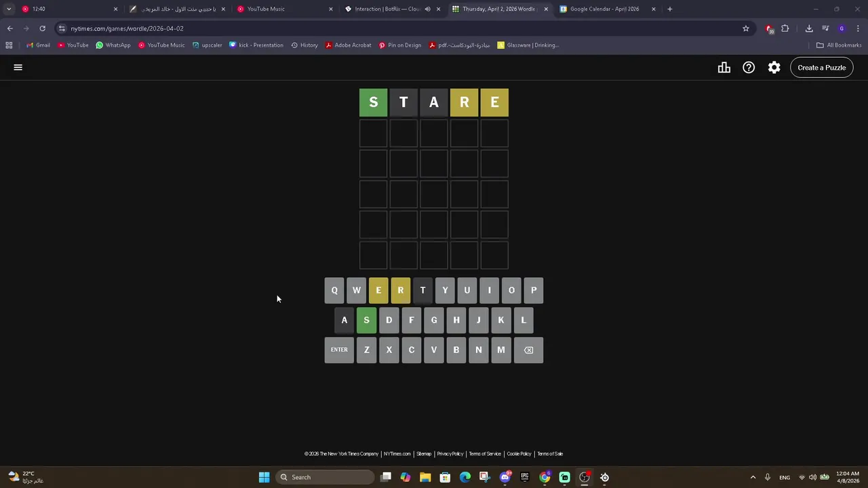Open the Chrome downloads icon

809,28
